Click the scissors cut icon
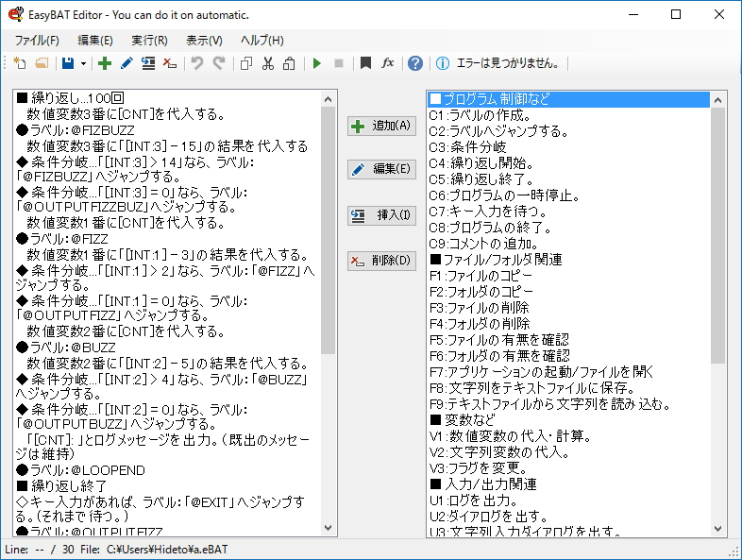The height and width of the screenshot is (560, 742). click(x=268, y=63)
